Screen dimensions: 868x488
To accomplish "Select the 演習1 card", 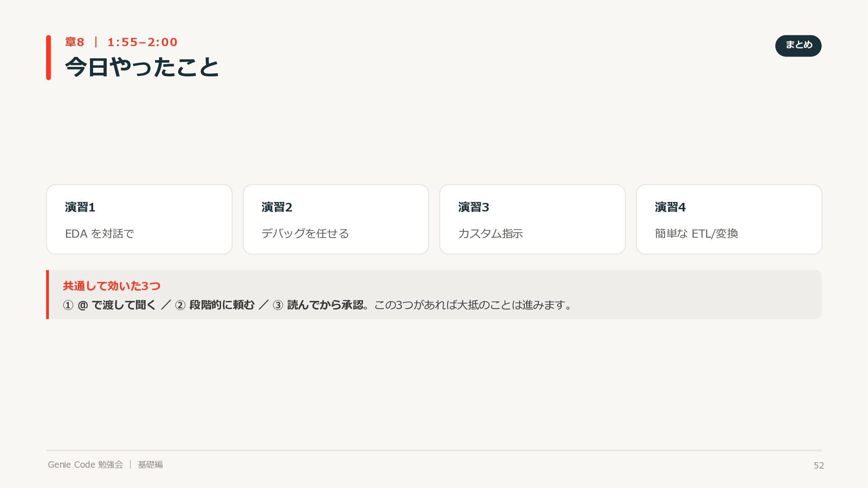I will click(x=139, y=219).
